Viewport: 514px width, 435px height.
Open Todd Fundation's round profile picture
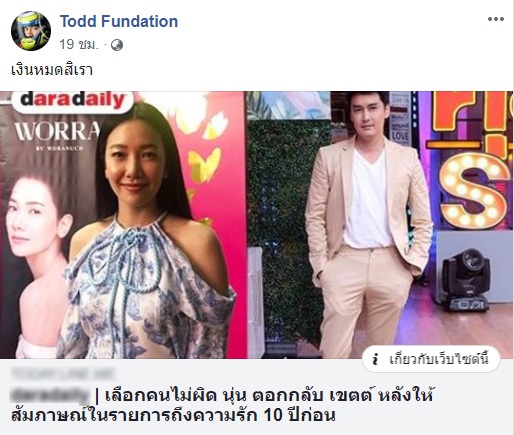coord(31,31)
